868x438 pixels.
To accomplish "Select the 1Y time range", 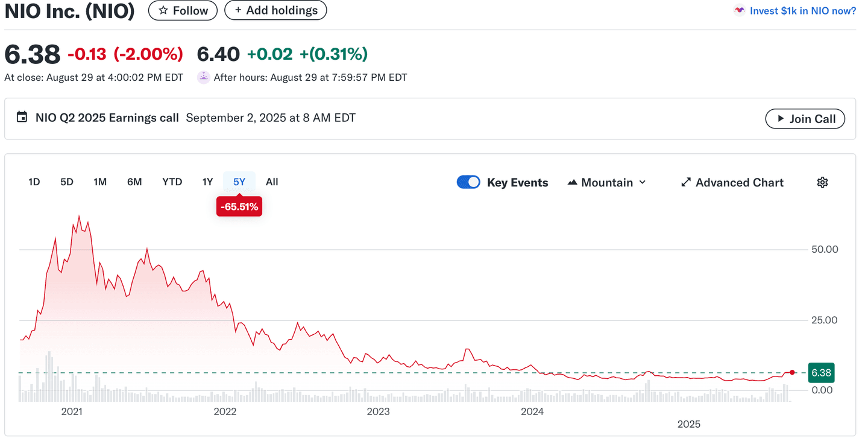I will coord(207,182).
